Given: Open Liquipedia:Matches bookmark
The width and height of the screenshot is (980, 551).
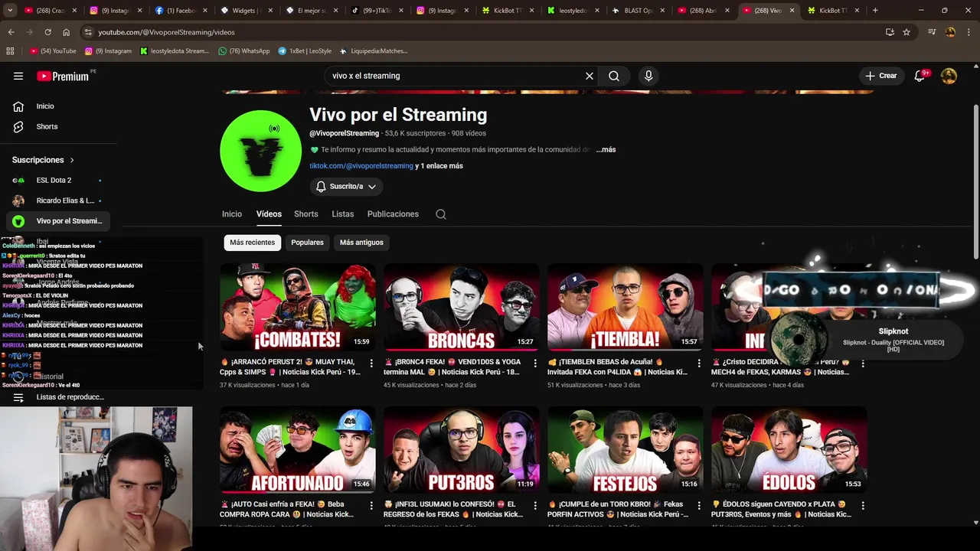Looking at the screenshot, I should tap(373, 51).
